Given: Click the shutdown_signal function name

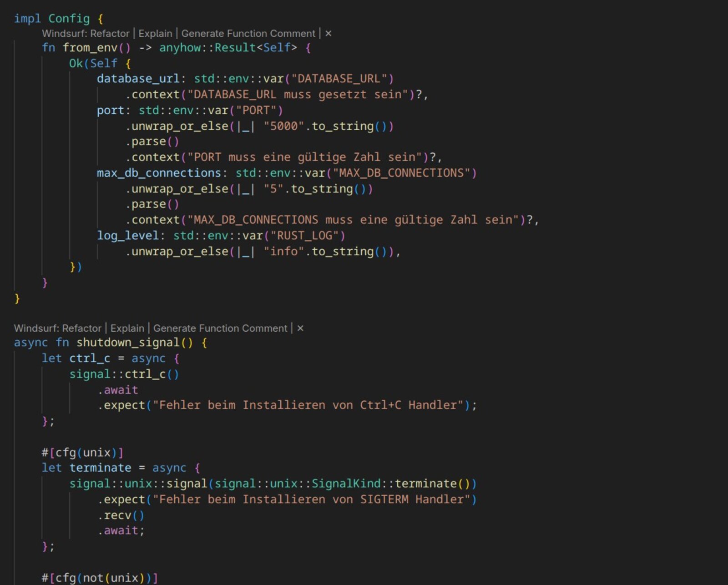Looking at the screenshot, I should 128,343.
